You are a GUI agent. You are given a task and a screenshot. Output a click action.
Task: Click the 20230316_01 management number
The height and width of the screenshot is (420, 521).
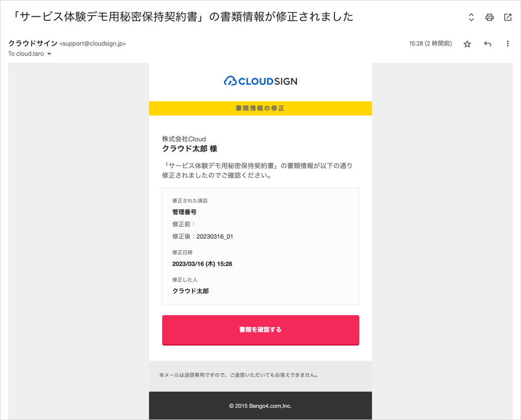click(215, 237)
